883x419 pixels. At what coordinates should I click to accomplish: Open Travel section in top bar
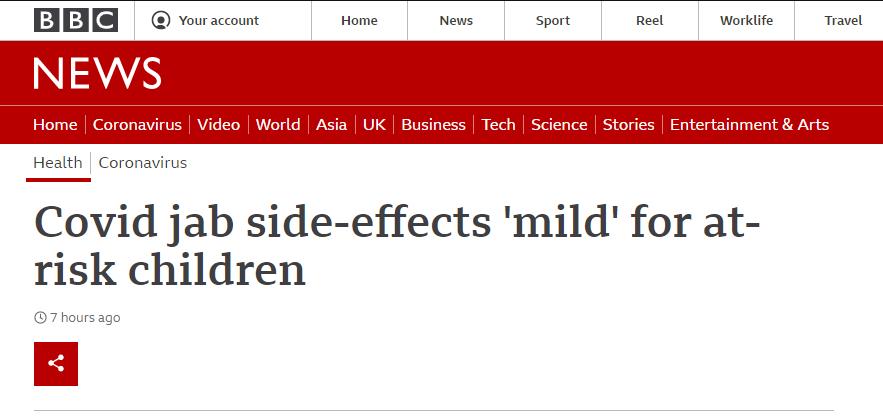pyautogui.click(x=843, y=20)
